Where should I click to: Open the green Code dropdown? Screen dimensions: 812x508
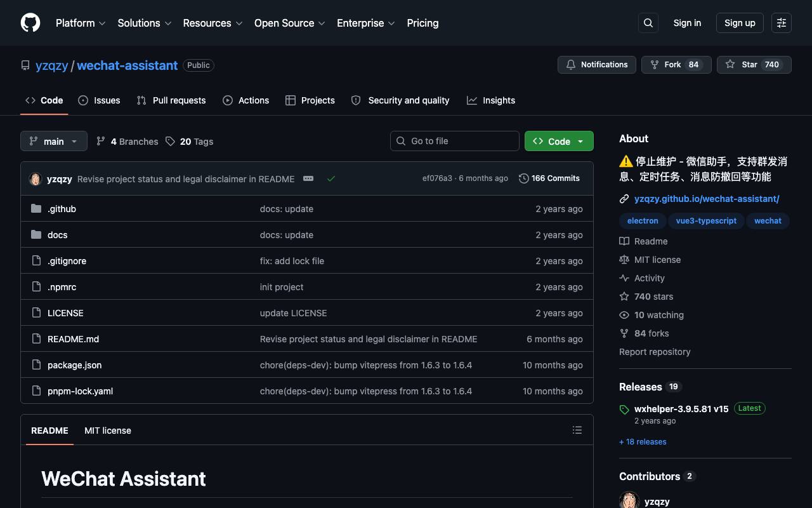tap(559, 141)
